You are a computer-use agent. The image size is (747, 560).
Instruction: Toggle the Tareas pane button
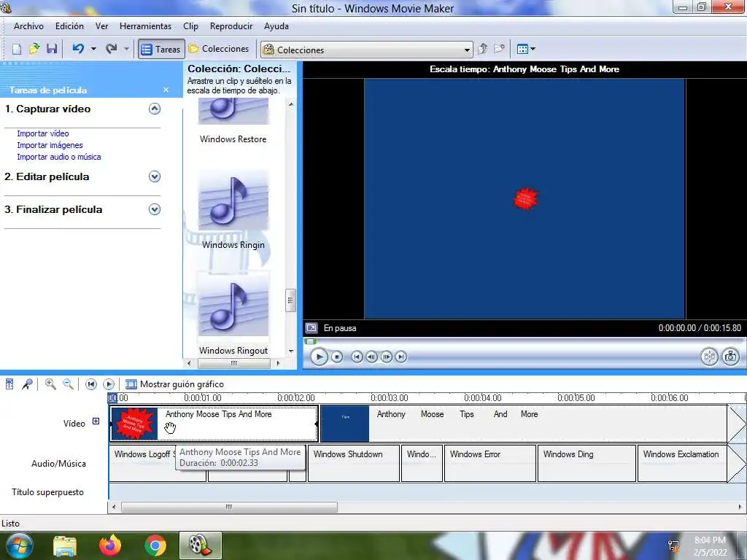tap(161, 49)
